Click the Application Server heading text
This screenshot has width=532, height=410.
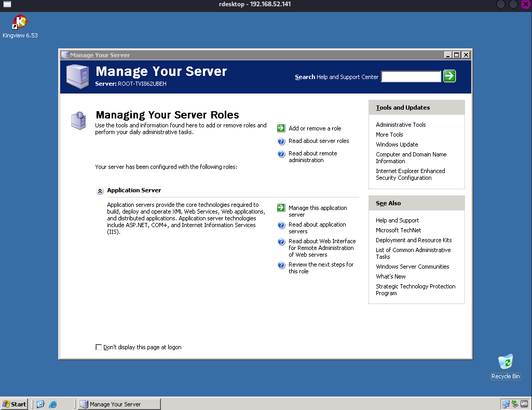click(x=134, y=190)
